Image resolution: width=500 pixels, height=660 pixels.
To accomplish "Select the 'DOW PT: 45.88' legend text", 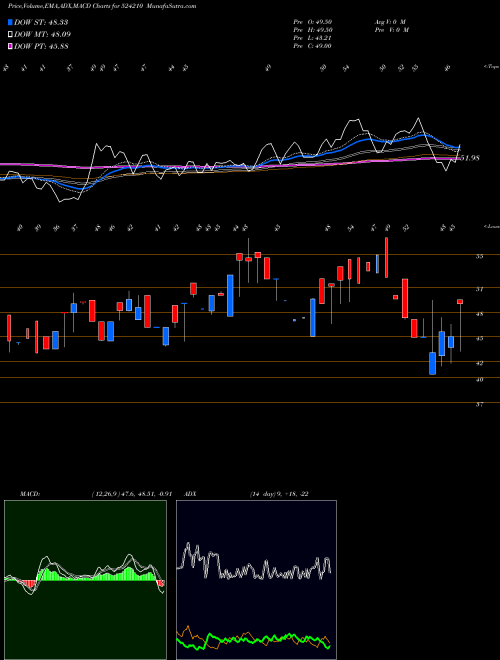I will 41,47.
